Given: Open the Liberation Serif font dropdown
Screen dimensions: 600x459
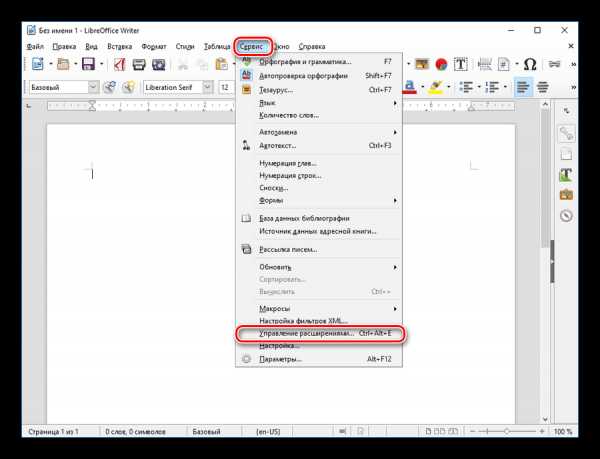Looking at the screenshot, I should pyautogui.click(x=207, y=87).
